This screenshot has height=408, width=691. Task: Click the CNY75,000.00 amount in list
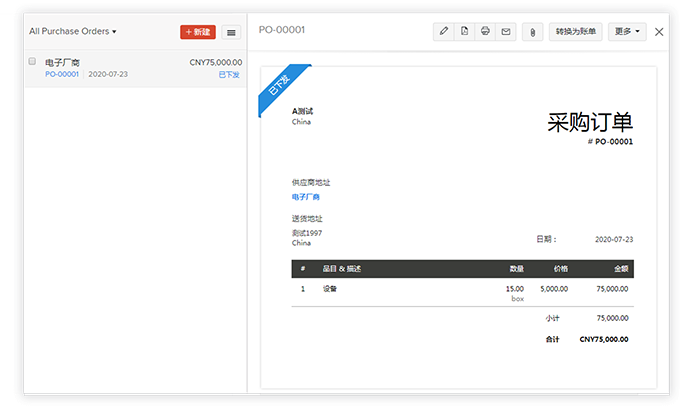[215, 62]
